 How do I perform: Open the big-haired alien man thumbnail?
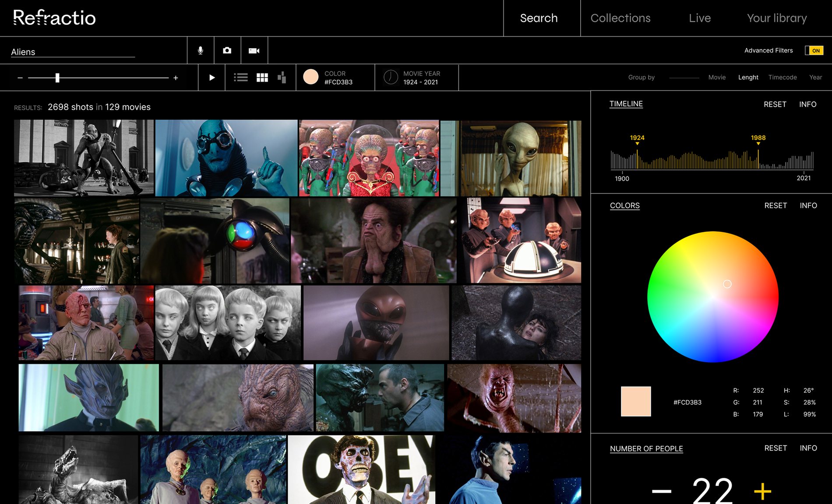tap(374, 241)
